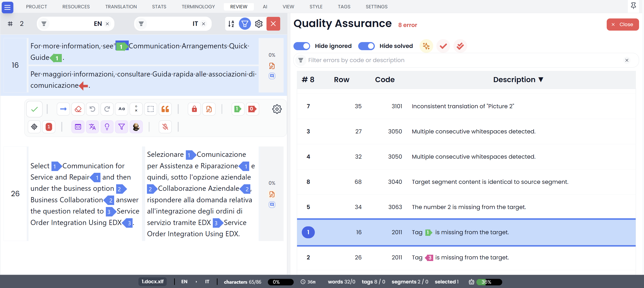Image resolution: width=644 pixels, height=288 pixels.
Task: Lock the current segment
Action: click(194, 109)
